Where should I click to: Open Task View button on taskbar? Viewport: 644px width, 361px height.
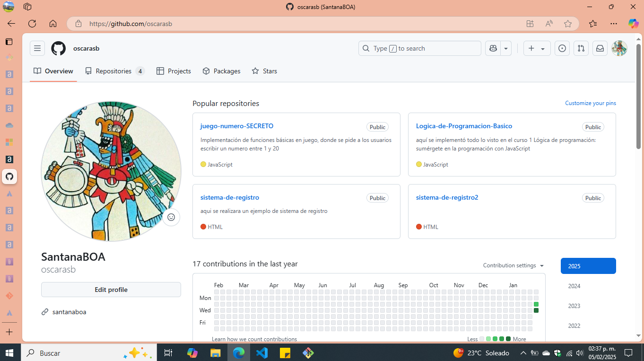[167, 352]
